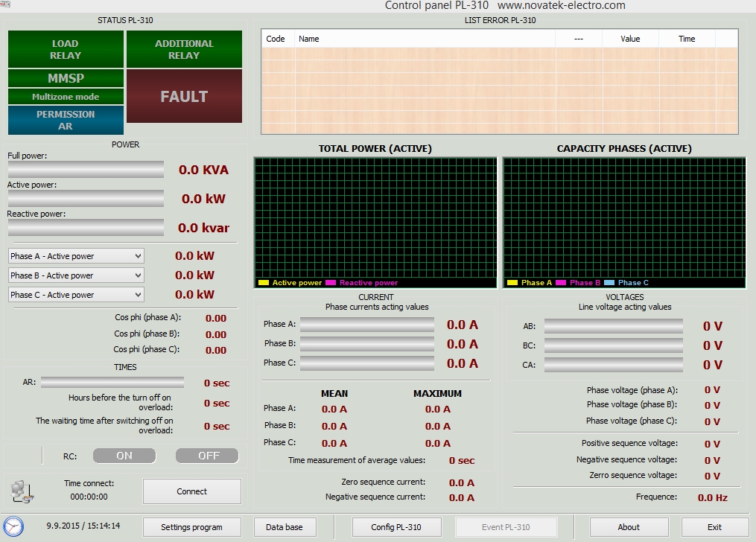This screenshot has height=542, width=756.
Task: Click the '0.0 kvar' reactive power value
Action: pos(203,228)
